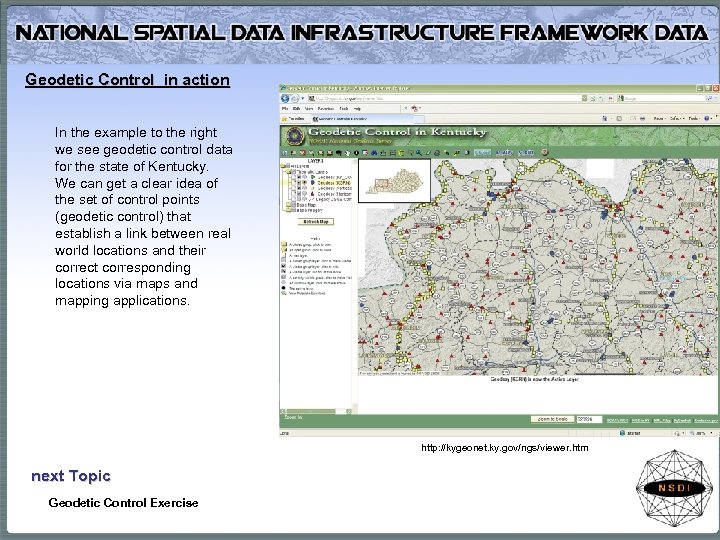This screenshot has height=540, width=720.
Task: Click the layer panel horizontal scrollbar
Action: pos(316,411)
